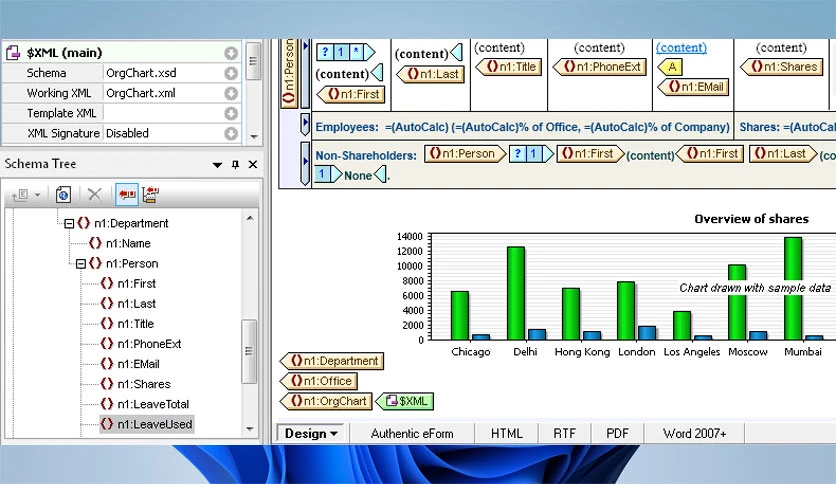
Task: Select n1:Title in the schema tree
Action: point(135,324)
